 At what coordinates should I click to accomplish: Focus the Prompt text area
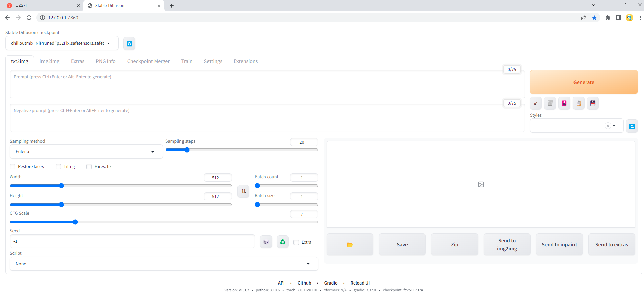[267, 84]
